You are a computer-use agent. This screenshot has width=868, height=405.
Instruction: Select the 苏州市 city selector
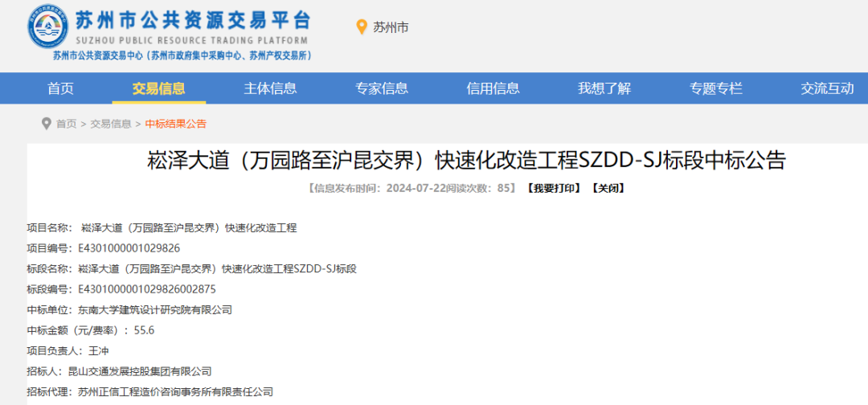pyautogui.click(x=391, y=27)
